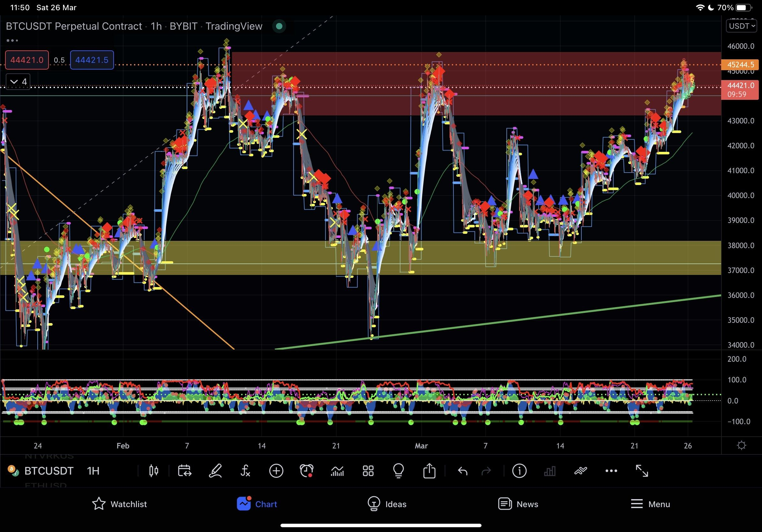Tap the blue 44421.5 buy button
The width and height of the screenshot is (762, 532).
[92, 60]
